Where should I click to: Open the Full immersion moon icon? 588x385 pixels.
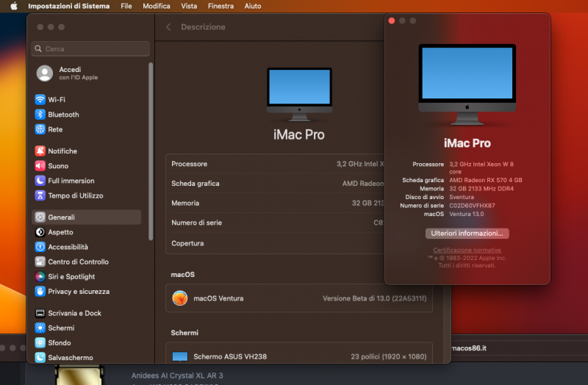pos(40,181)
